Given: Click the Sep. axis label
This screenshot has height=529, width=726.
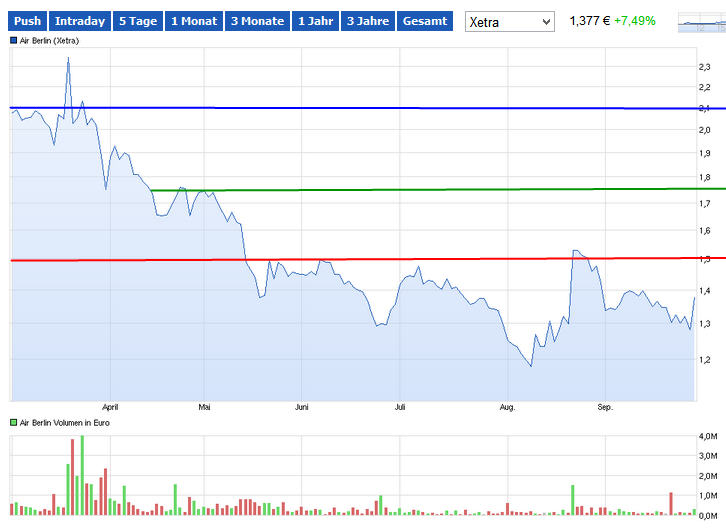Looking at the screenshot, I should click(x=605, y=407).
